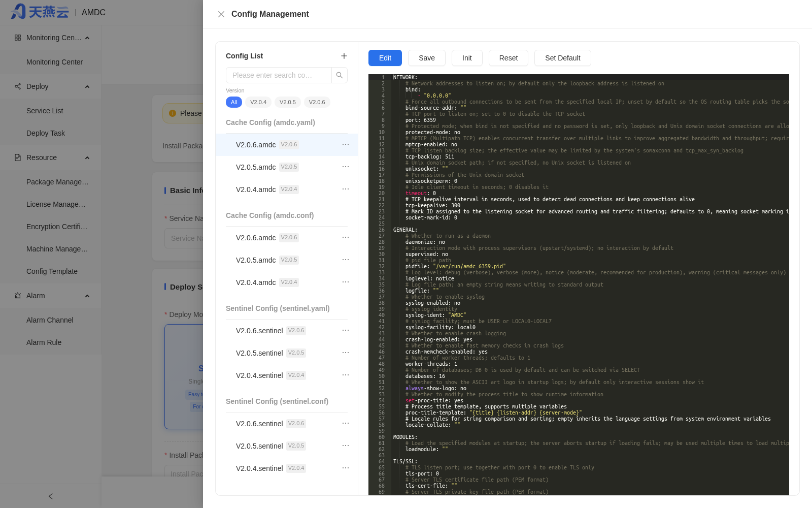Open more options for V2.0.5.sentinel yaml config
The height and width of the screenshot is (508, 812).
[x=346, y=353]
